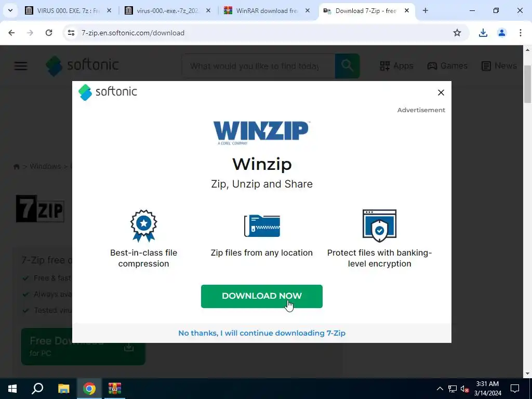Click the Softonic site logo in page header

pyautogui.click(x=82, y=65)
